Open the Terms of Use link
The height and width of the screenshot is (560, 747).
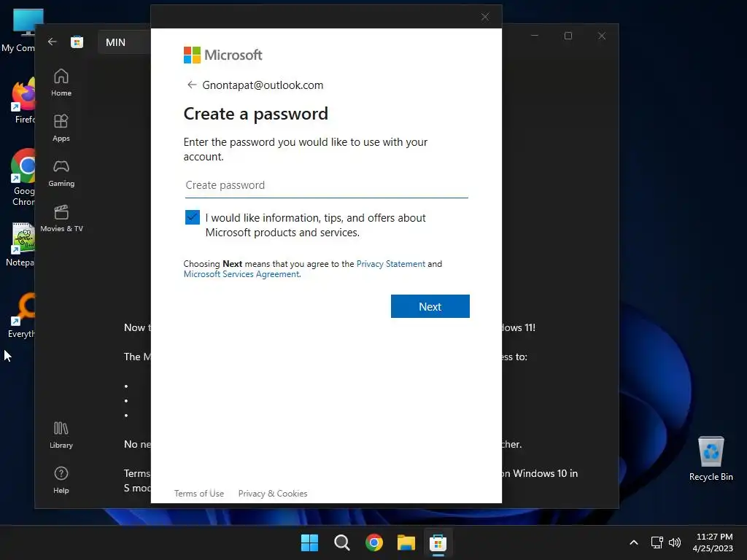pos(198,494)
